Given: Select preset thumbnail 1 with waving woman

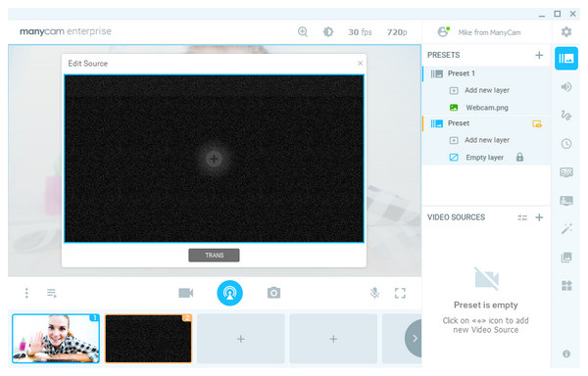Looking at the screenshot, I should point(56,339).
